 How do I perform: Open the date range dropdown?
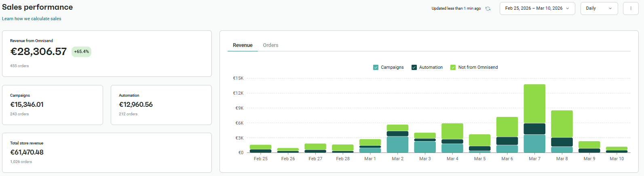click(x=537, y=8)
